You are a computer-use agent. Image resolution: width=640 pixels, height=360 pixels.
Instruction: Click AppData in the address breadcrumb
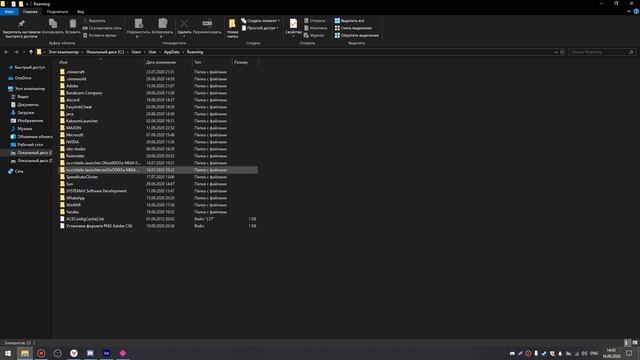point(171,52)
